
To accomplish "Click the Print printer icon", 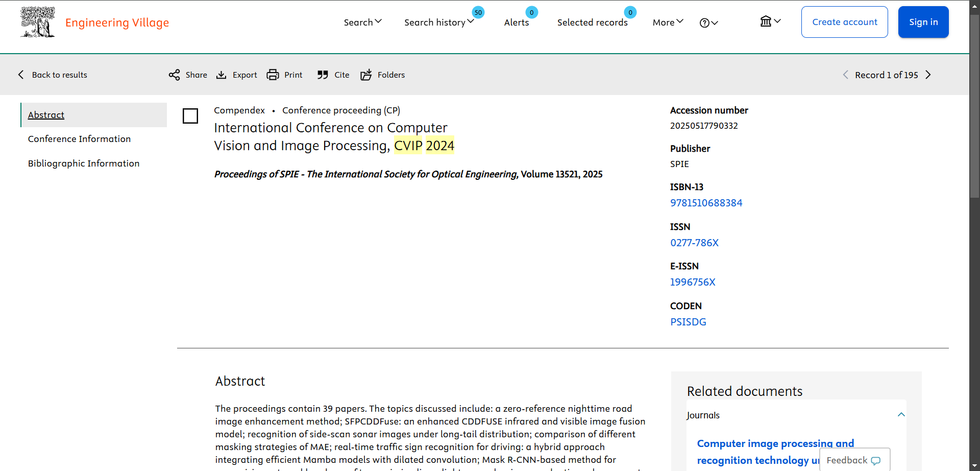I will pyautogui.click(x=273, y=75).
